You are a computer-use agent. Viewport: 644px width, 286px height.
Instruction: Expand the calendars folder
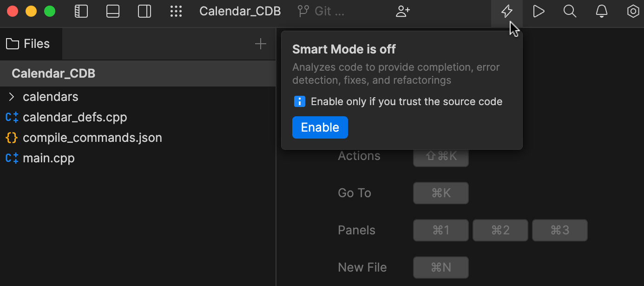tap(12, 97)
